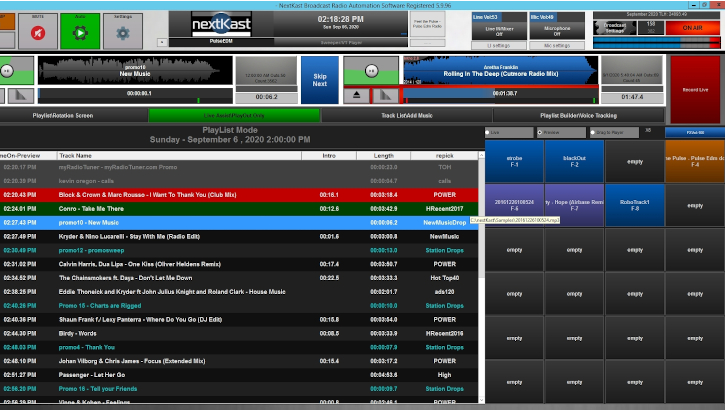Select Passenger - Let Her Go row
This screenshot has width=725, height=410.
point(239,375)
